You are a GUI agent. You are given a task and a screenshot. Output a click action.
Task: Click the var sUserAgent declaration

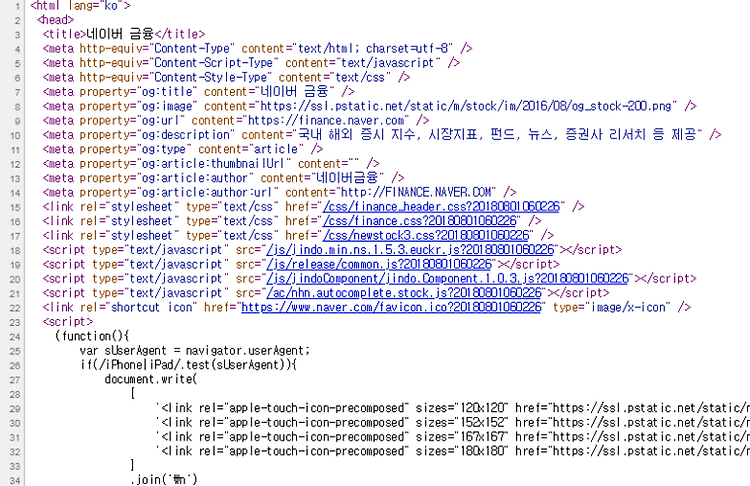[195, 350]
